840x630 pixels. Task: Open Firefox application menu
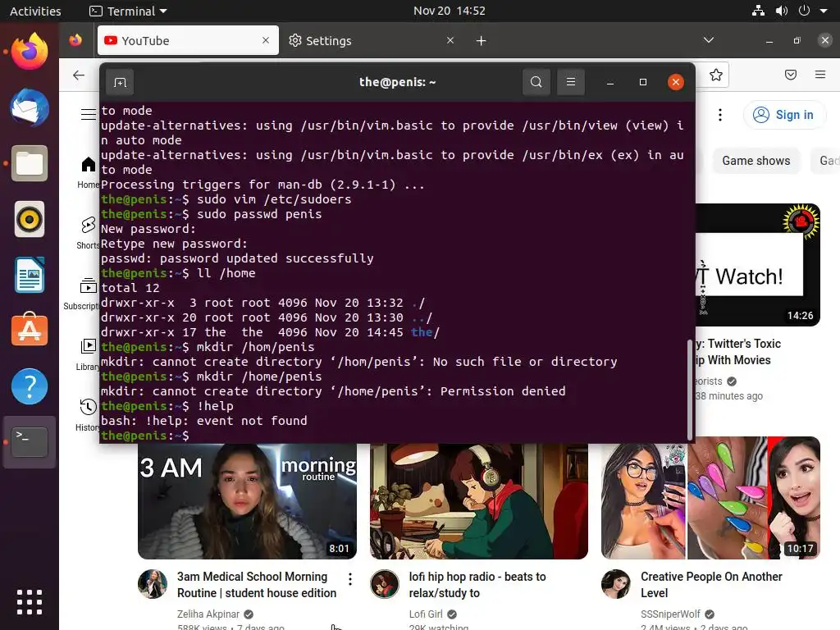pos(819,75)
